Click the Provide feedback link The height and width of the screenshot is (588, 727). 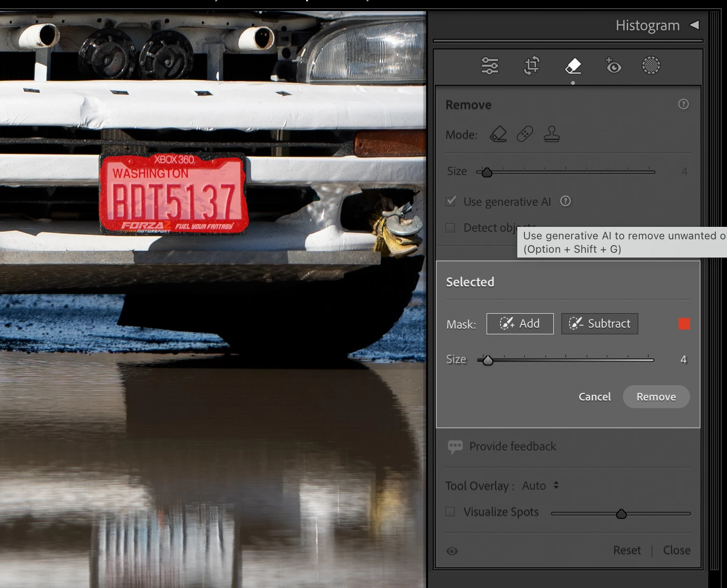click(512, 447)
